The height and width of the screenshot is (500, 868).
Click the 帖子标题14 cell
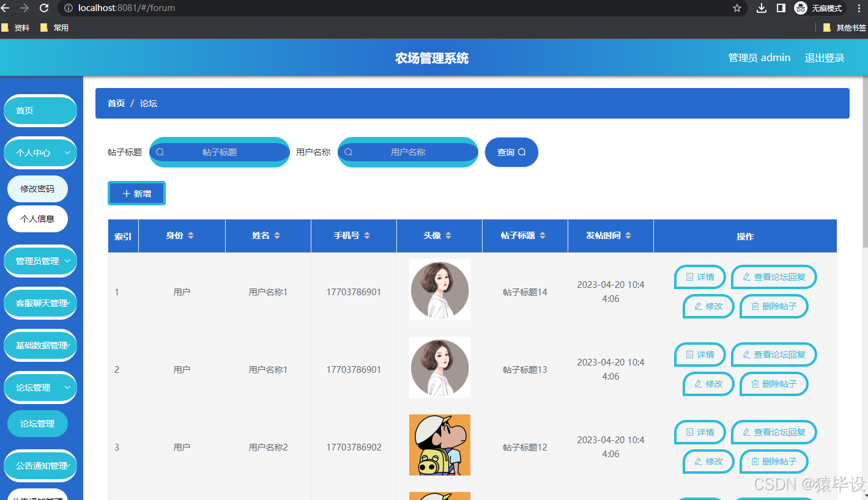[x=525, y=292]
